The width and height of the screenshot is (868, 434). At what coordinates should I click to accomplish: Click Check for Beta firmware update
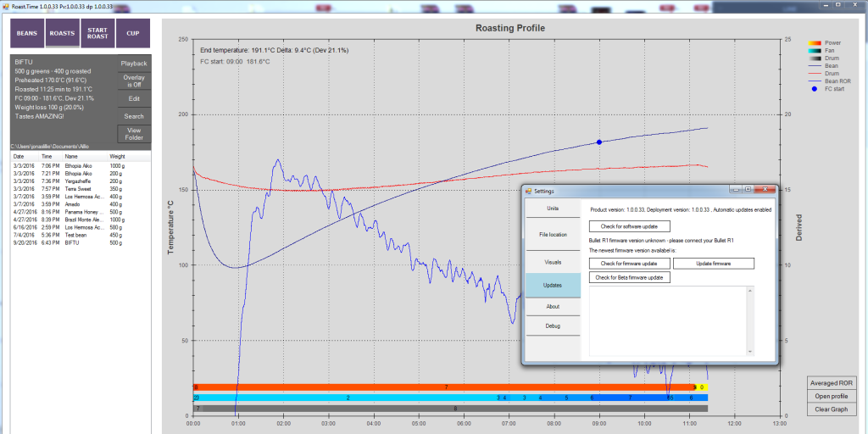pyautogui.click(x=630, y=277)
